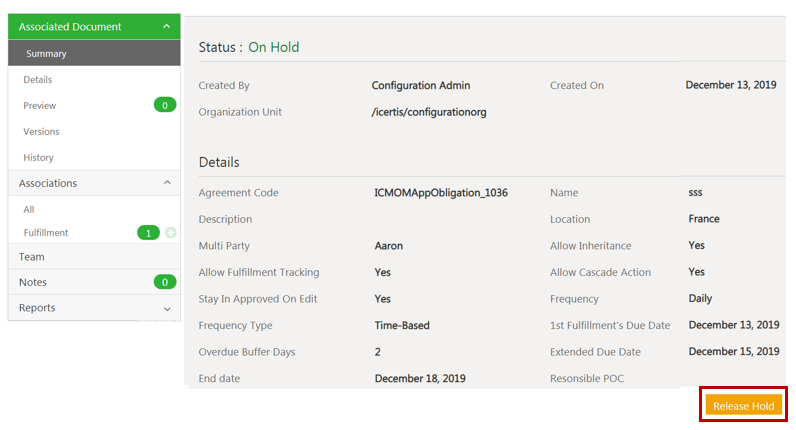This screenshot has width=796, height=430.
Task: Go to Versions in the sidebar
Action: (41, 131)
